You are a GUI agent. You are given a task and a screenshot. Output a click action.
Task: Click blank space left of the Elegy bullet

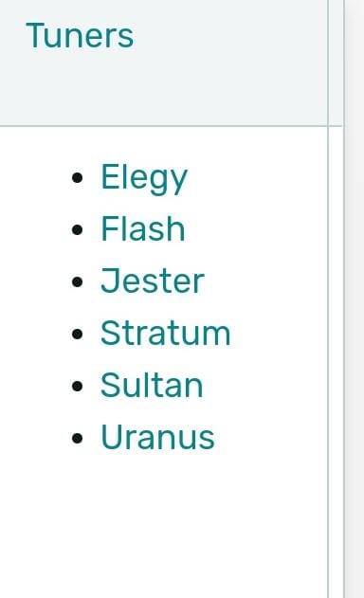pyautogui.click(x=34, y=178)
